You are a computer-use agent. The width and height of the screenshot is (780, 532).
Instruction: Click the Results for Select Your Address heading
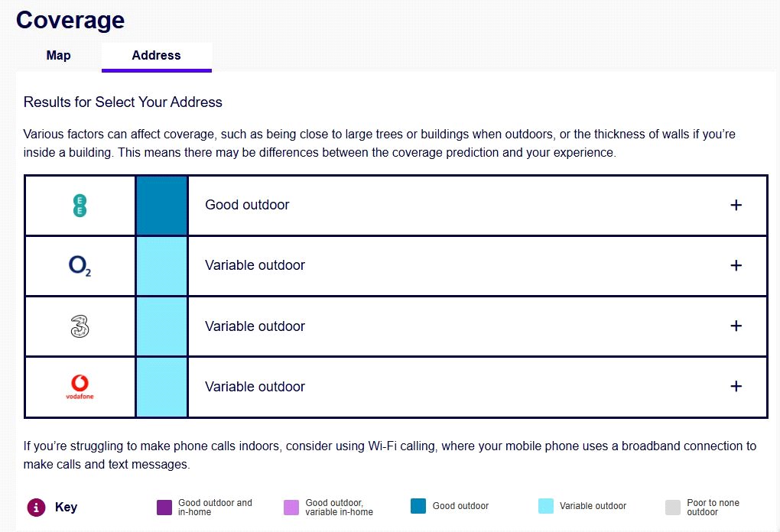(122, 102)
